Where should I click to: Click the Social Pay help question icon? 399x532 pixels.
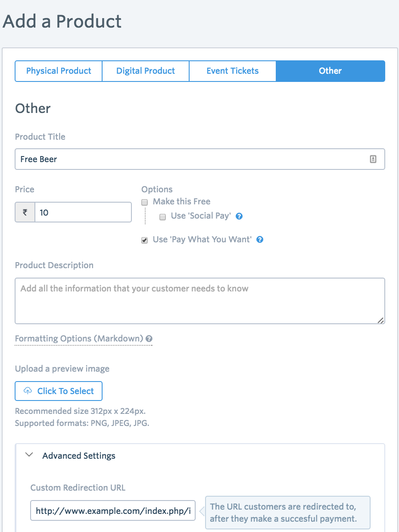(239, 216)
